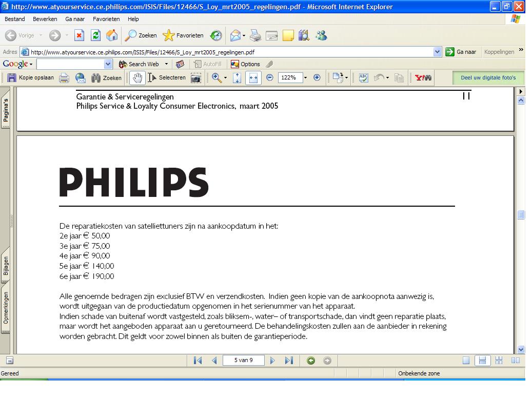Open the Bijlagen side tab
Image resolution: width=532 pixels, height=399 pixels.
6,265
